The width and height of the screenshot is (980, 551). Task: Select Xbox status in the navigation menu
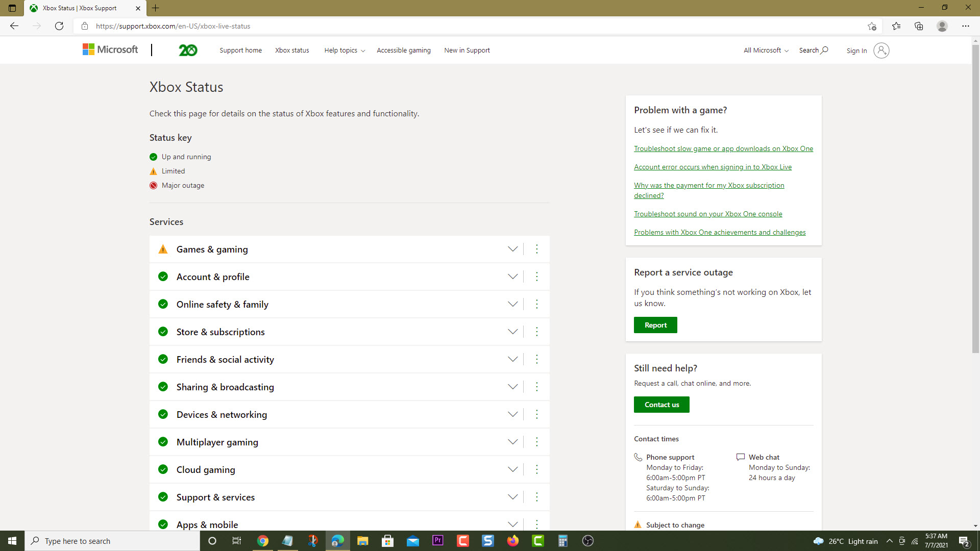[292, 50]
